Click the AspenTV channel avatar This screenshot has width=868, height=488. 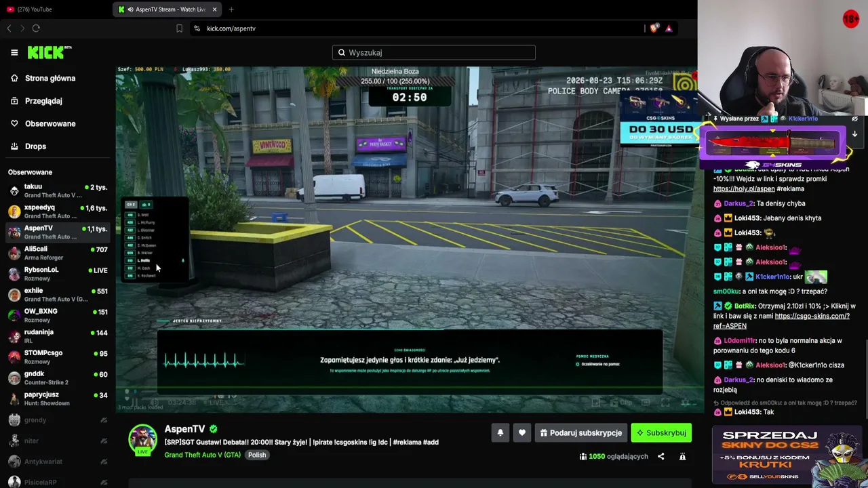point(143,439)
